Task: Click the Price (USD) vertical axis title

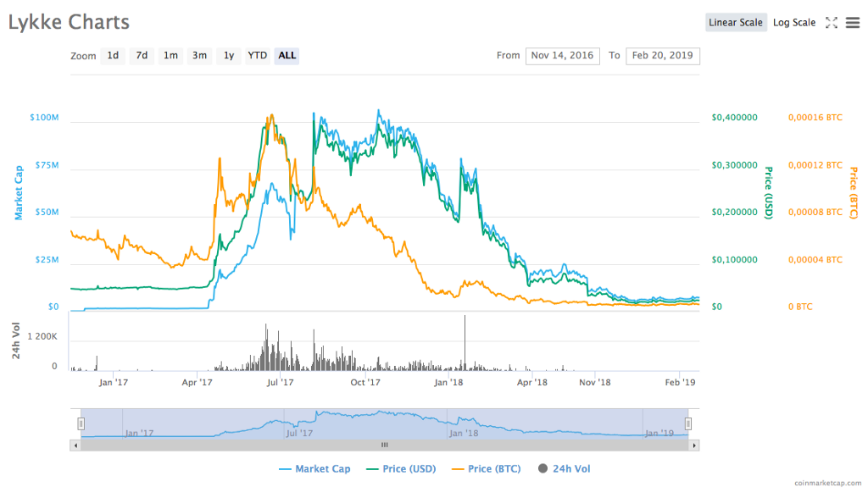Action: click(768, 192)
